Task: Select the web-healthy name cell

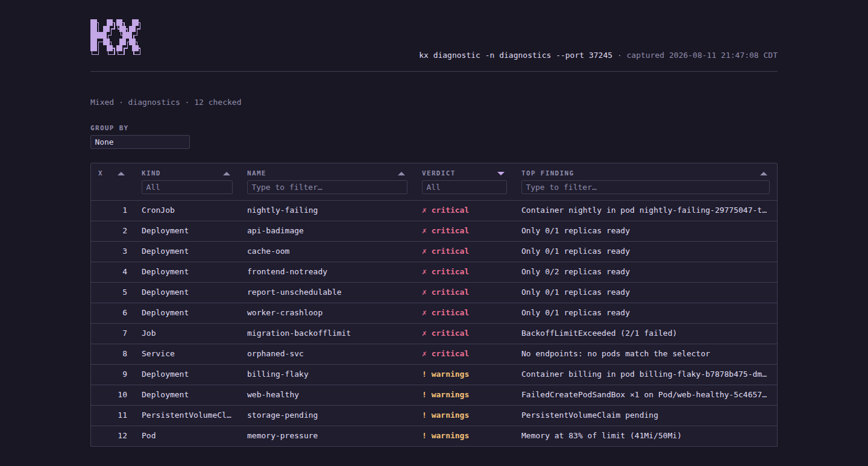Action: [273, 395]
